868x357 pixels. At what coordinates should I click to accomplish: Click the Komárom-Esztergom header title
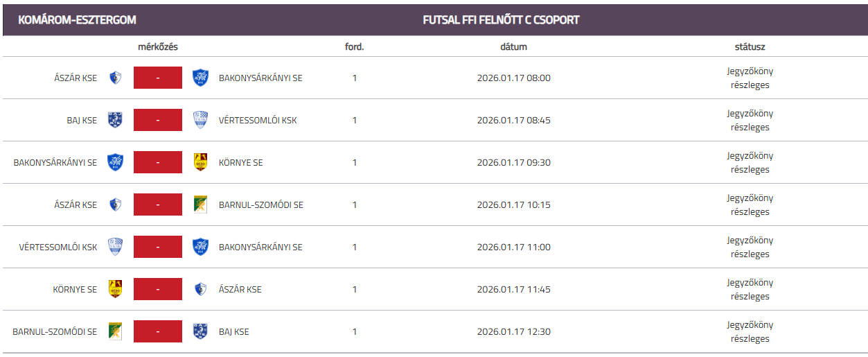(77, 20)
